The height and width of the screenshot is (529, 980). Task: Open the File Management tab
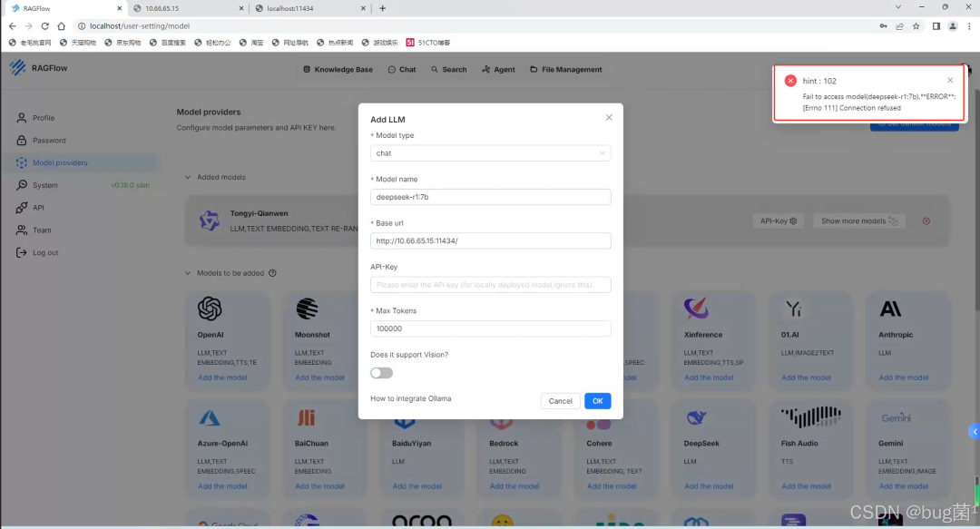click(565, 69)
